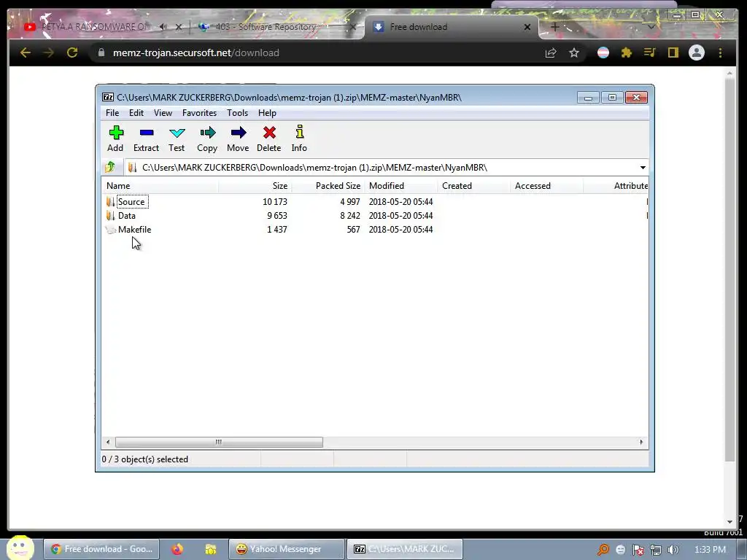747x560 pixels.
Task: Open the media control icon in Chrome
Action: pyautogui.click(x=650, y=52)
